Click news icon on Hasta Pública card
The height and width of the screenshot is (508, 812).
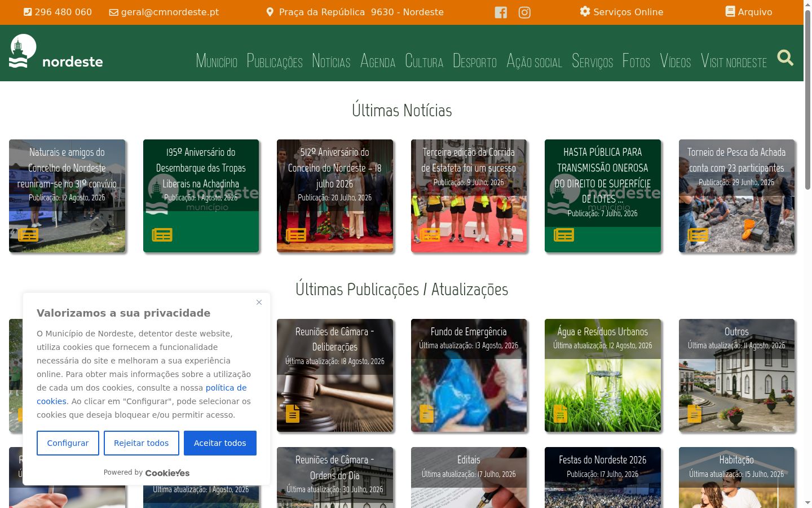pyautogui.click(x=564, y=235)
